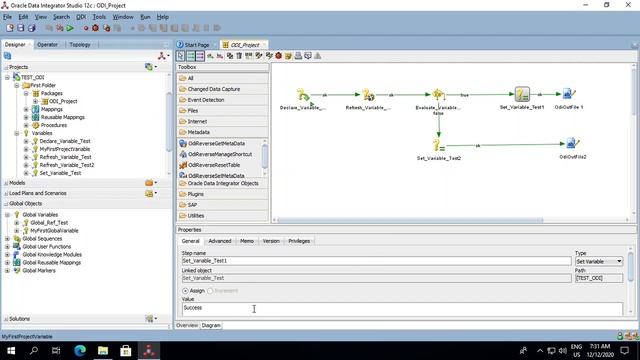The height and width of the screenshot is (360, 640).
Task: Open the Advanced properties tab
Action: pos(220,241)
